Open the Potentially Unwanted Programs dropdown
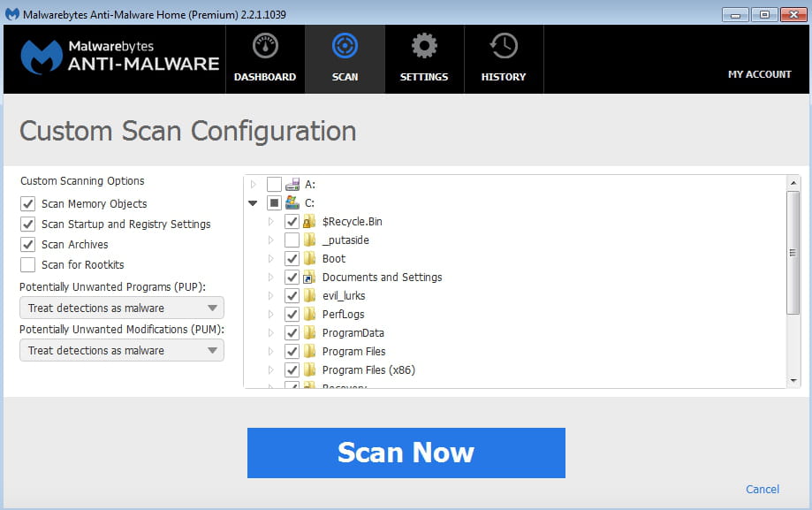 pos(122,308)
